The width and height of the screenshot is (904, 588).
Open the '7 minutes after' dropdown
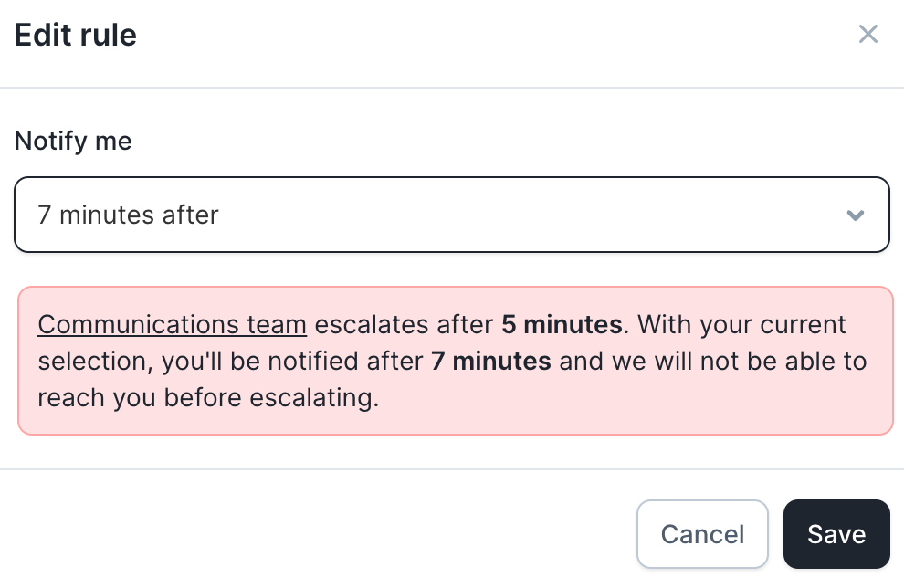pos(451,215)
